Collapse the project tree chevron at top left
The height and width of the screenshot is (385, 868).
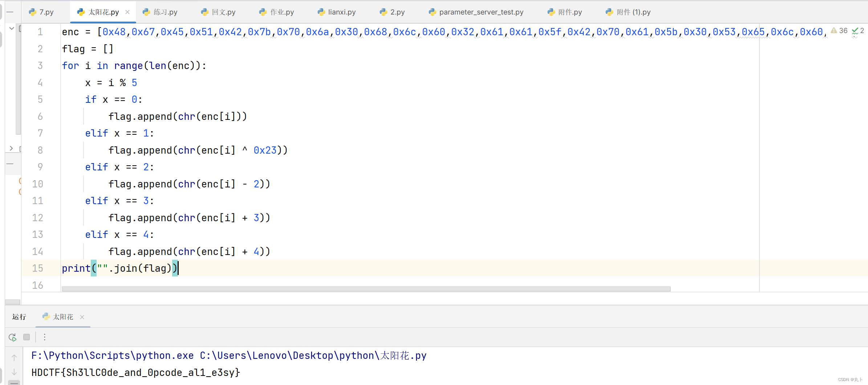12,28
